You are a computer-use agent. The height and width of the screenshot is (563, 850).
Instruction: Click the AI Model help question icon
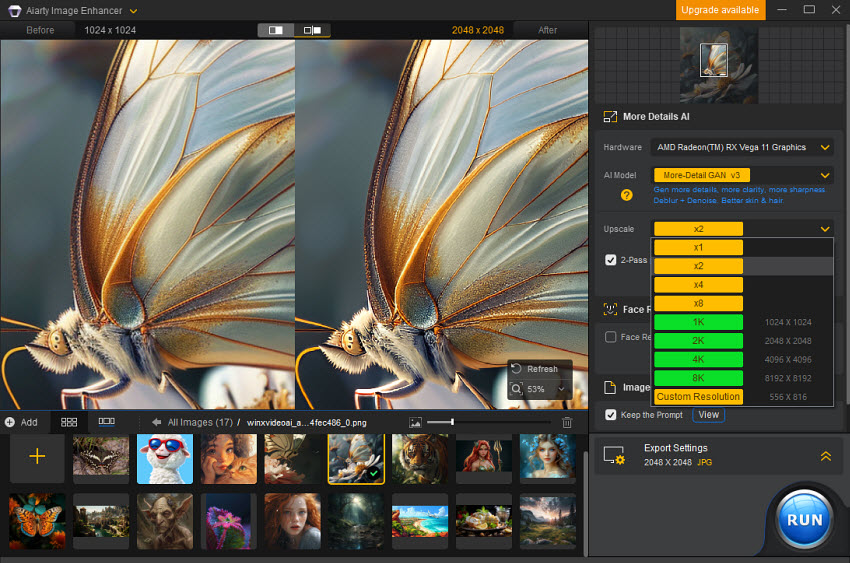(x=627, y=195)
